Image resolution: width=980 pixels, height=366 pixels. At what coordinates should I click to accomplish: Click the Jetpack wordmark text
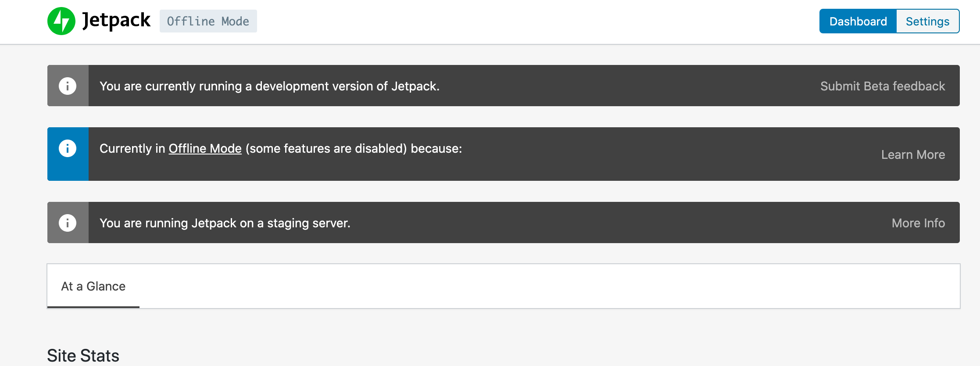116,21
